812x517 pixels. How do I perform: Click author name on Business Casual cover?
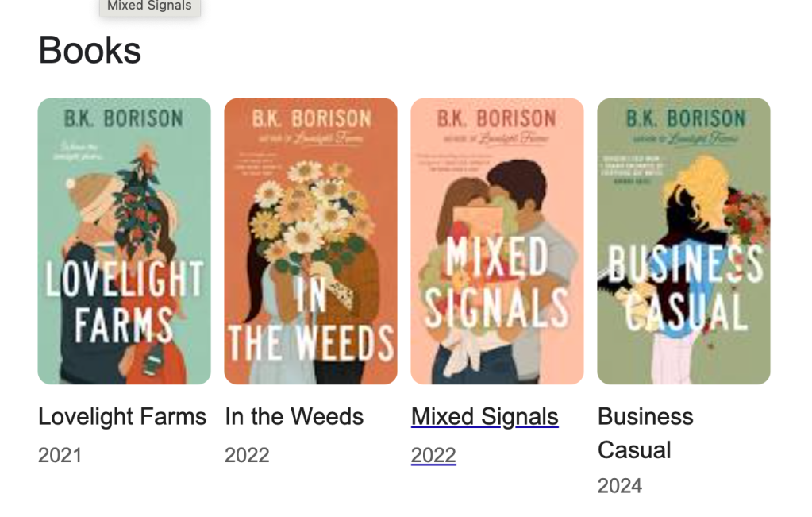click(685, 118)
